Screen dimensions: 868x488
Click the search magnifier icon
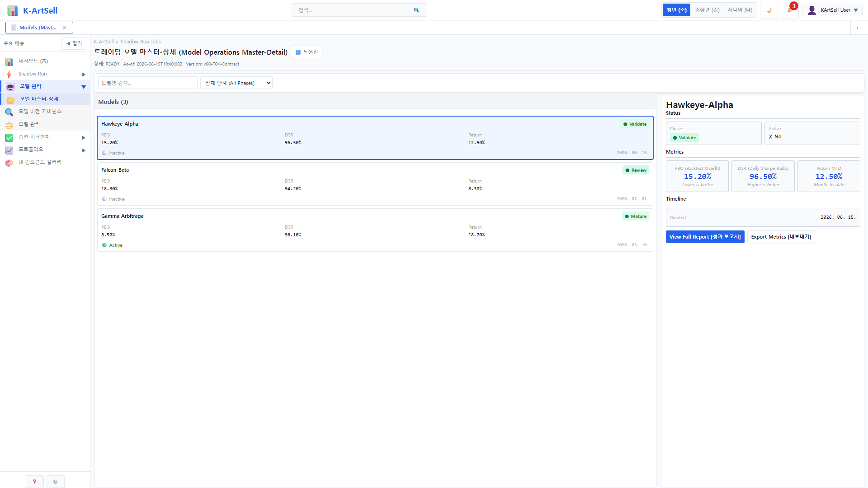tap(416, 10)
